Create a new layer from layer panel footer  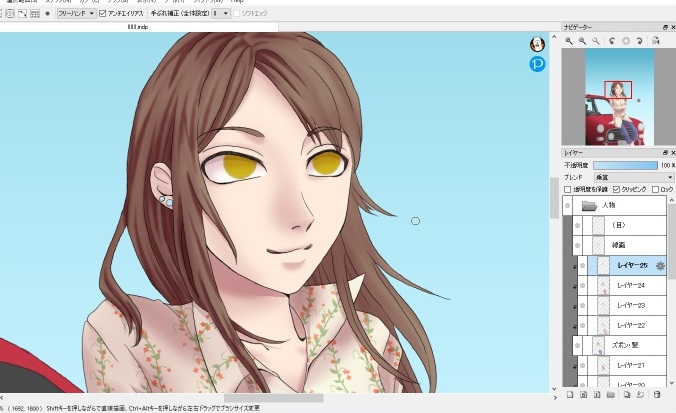point(570,394)
